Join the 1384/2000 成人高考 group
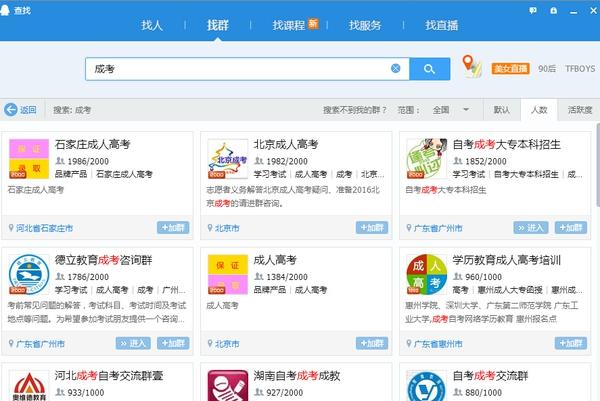Screen dimensions: 600x401 pos(372,343)
